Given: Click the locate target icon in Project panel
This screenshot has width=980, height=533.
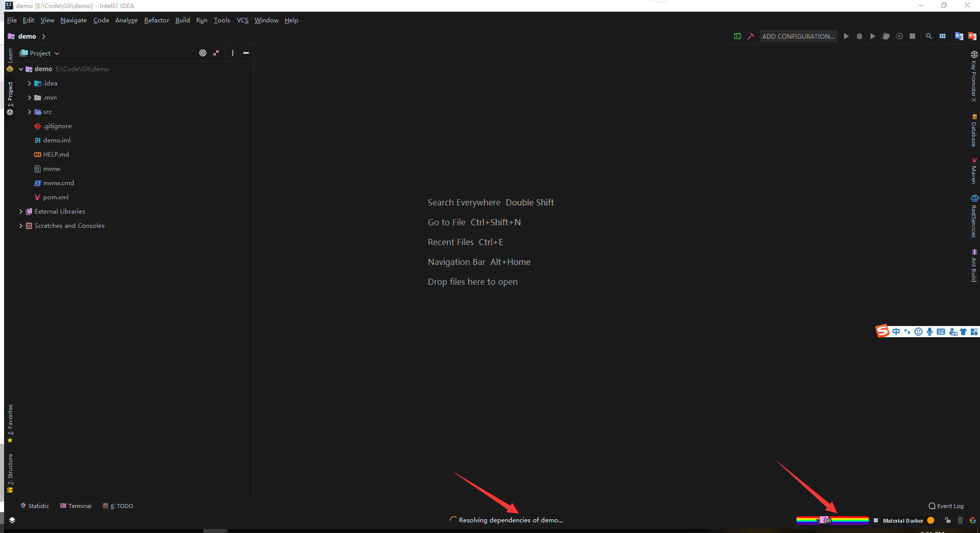Looking at the screenshot, I should [x=203, y=53].
